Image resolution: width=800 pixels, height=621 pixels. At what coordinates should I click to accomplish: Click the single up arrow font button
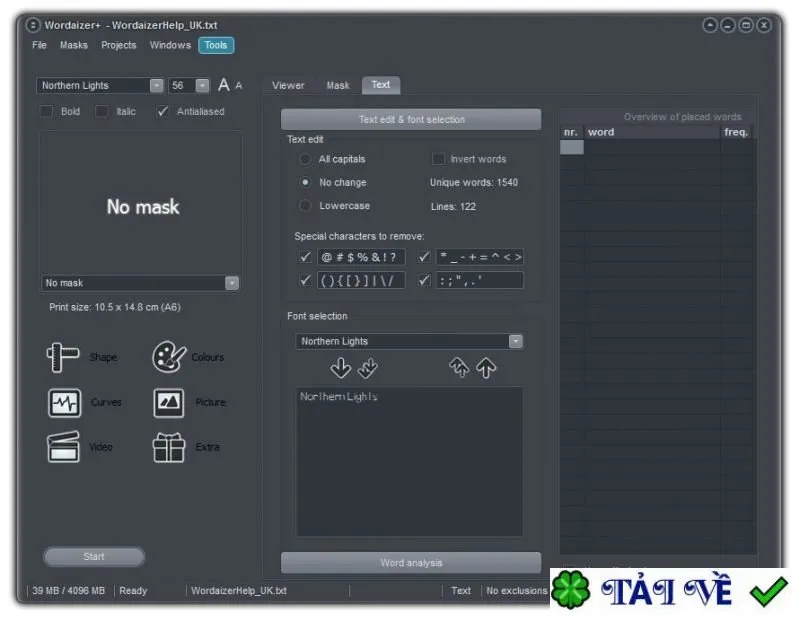click(x=486, y=367)
